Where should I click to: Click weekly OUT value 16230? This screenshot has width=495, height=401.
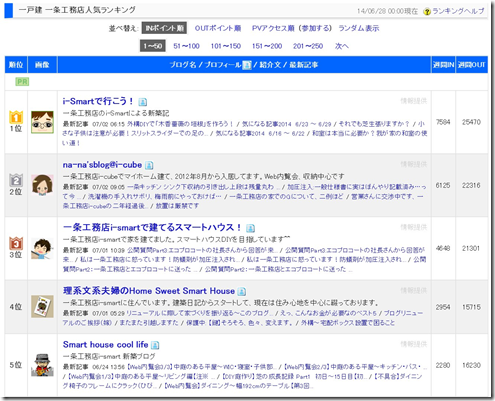(x=471, y=365)
